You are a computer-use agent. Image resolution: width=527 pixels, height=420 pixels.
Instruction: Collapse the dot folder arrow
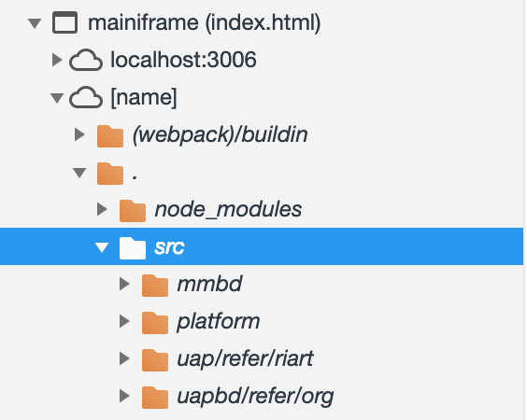(x=79, y=173)
